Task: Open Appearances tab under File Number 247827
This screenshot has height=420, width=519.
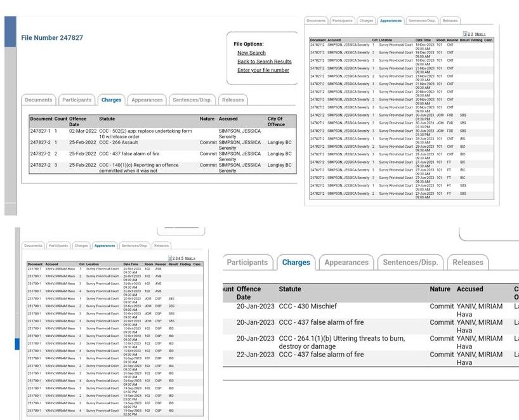Action: click(147, 100)
